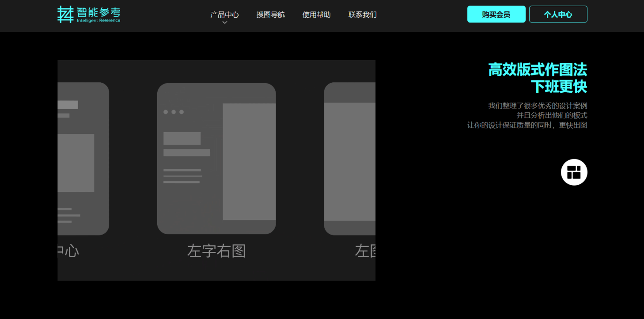Select the 左字右图 layout card
Image resolution: width=644 pixels, height=319 pixels.
pyautogui.click(x=216, y=158)
